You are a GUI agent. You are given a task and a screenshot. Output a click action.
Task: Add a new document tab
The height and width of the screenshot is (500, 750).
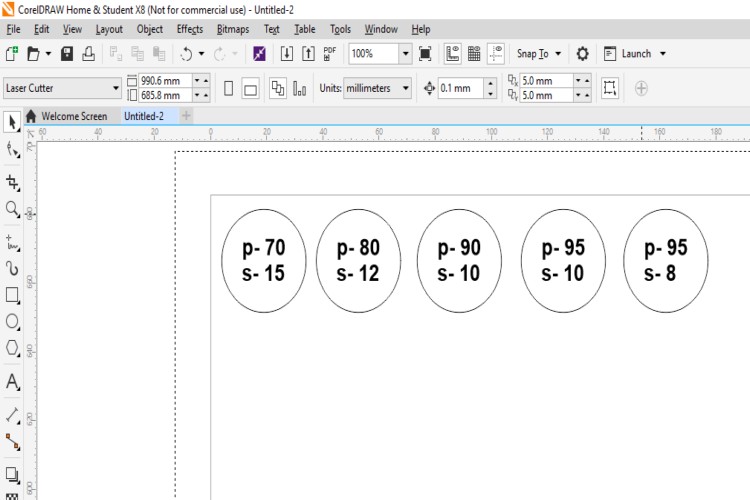tap(187, 116)
